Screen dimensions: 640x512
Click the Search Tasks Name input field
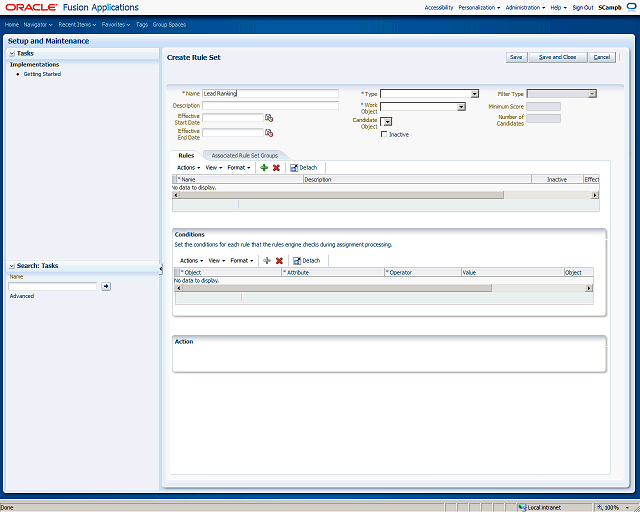pos(52,286)
